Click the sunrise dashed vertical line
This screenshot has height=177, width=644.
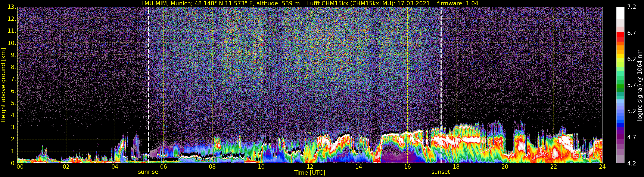(x=149, y=85)
